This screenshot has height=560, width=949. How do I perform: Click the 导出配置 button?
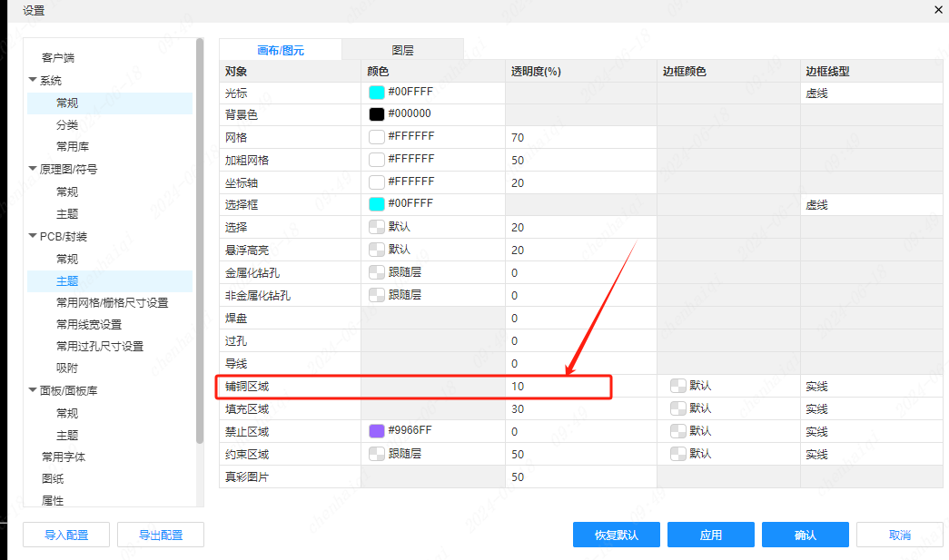pyautogui.click(x=161, y=535)
